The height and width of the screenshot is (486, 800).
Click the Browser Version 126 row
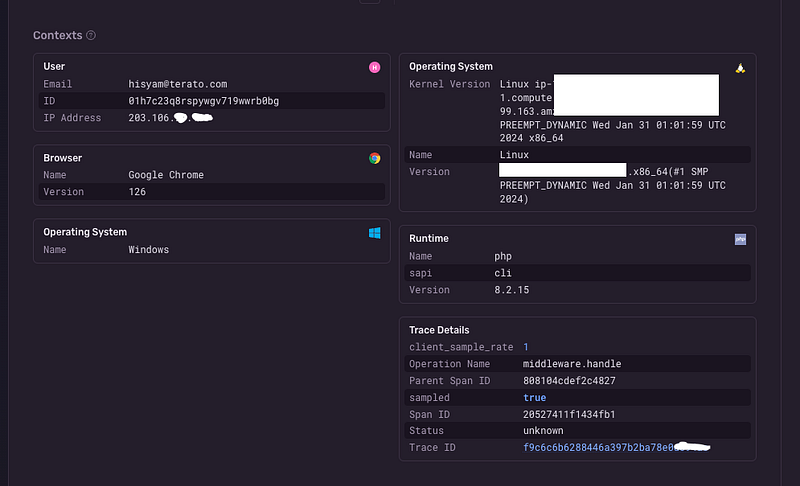coord(212,192)
